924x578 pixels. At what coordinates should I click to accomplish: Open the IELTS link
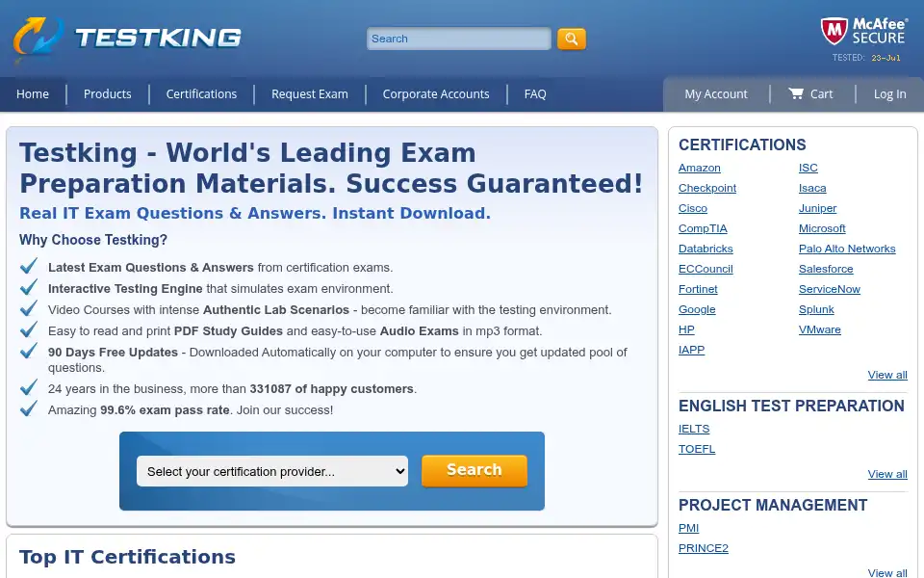pyautogui.click(x=694, y=429)
